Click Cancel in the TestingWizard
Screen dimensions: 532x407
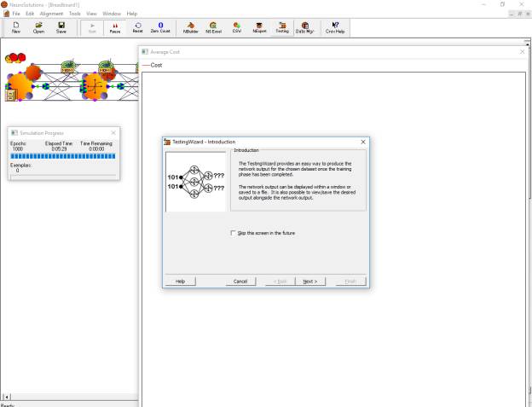240,281
